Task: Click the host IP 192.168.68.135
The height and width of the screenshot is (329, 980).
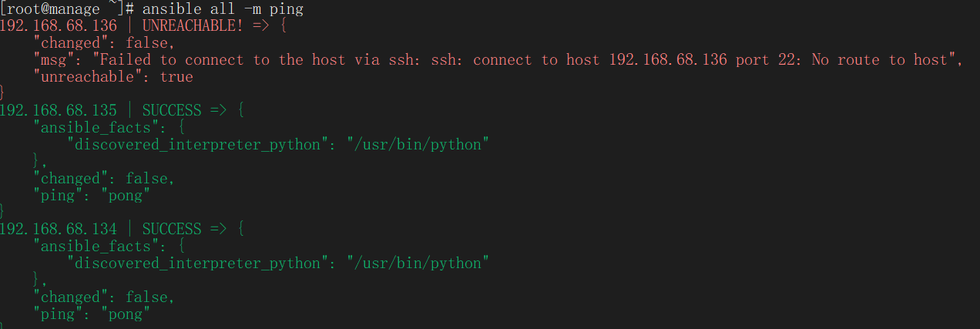Action: [x=59, y=110]
